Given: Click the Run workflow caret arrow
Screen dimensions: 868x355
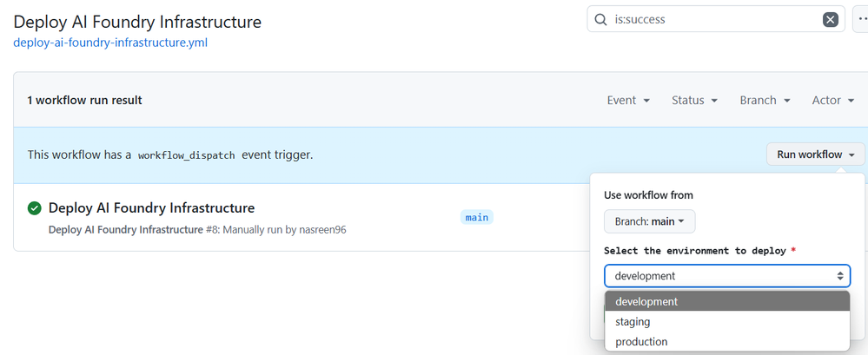Looking at the screenshot, I should (852, 154).
